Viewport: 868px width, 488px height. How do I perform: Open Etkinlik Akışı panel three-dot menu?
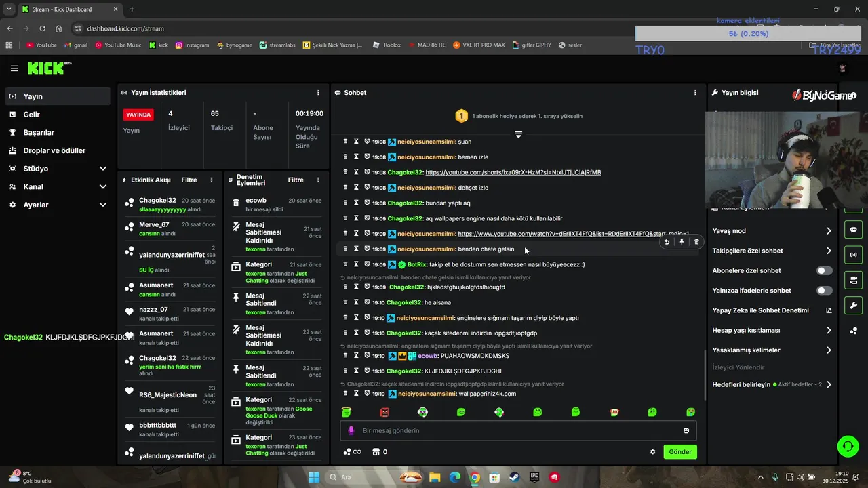pyautogui.click(x=212, y=180)
